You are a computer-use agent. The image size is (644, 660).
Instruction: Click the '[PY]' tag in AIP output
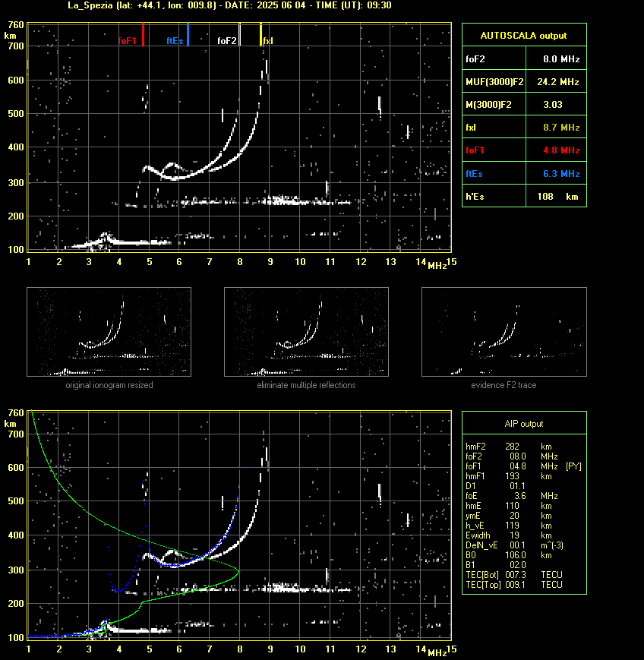tap(573, 466)
